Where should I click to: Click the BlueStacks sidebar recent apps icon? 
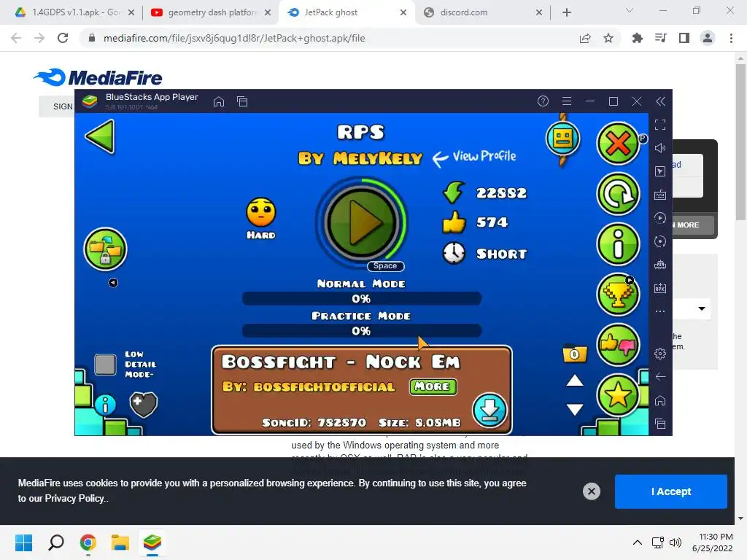point(659,424)
